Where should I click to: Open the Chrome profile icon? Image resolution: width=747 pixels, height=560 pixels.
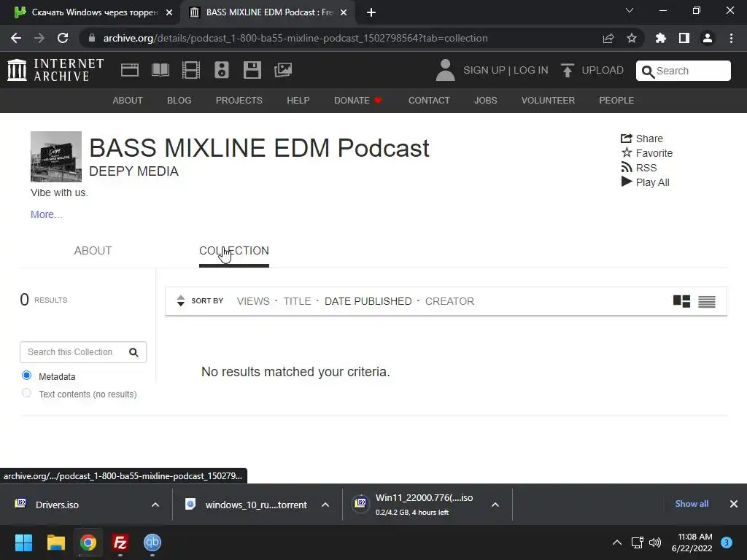click(x=708, y=38)
